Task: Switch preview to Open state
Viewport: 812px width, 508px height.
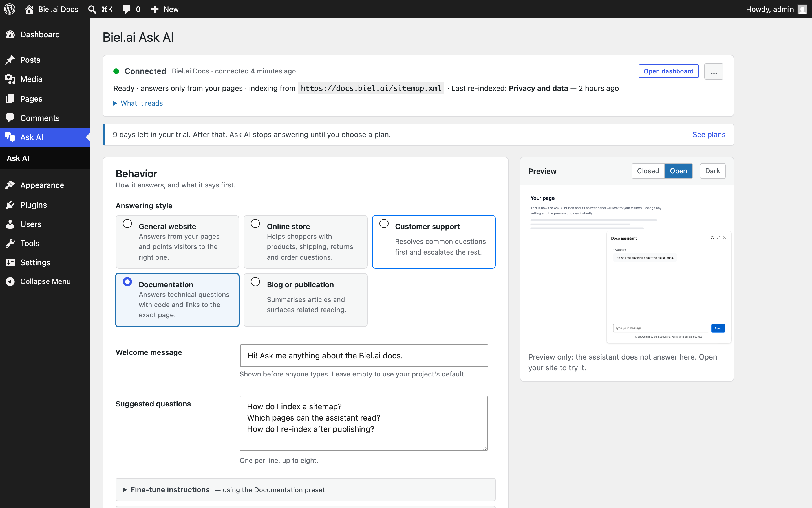Action: click(x=678, y=171)
